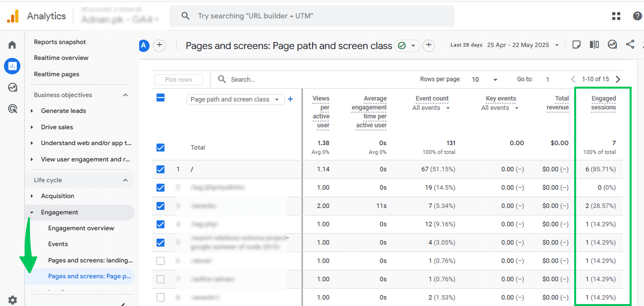Open Event count 'All events' dropdown
The image size is (644, 306).
pos(431,108)
